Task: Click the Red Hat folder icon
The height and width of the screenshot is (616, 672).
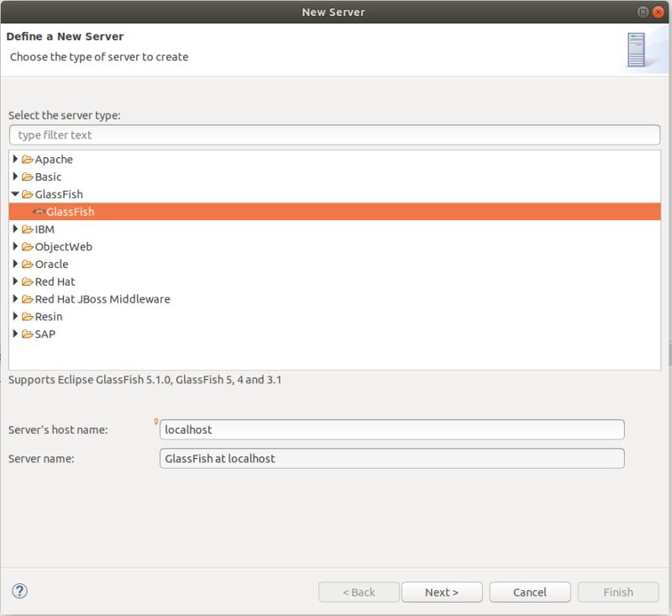Action: pos(28,282)
